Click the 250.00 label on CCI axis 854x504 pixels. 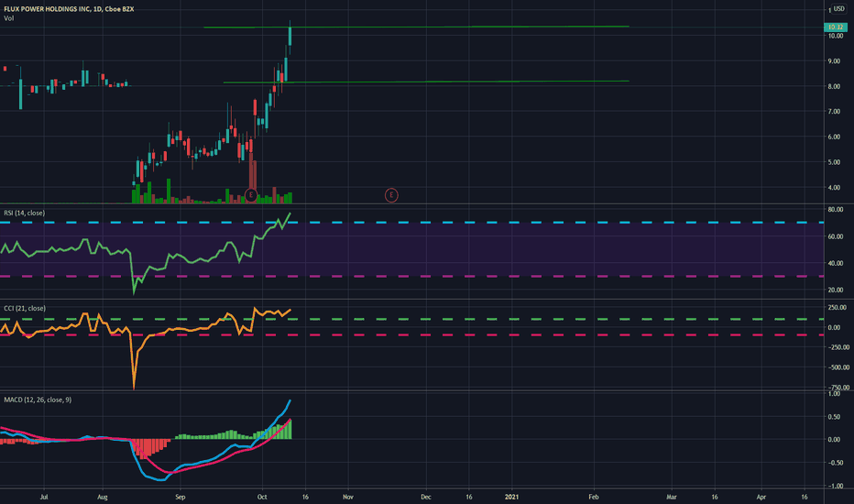pyautogui.click(x=838, y=308)
